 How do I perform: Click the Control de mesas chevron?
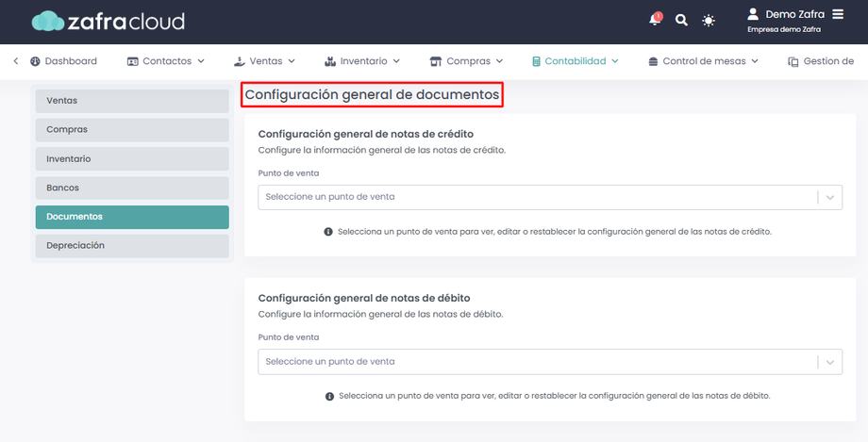pyautogui.click(x=755, y=61)
